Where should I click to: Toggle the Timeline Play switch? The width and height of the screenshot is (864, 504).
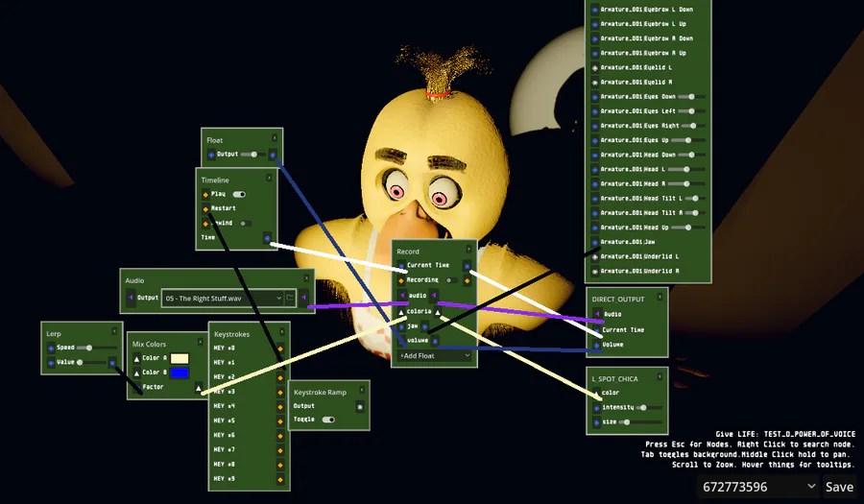click(x=239, y=195)
